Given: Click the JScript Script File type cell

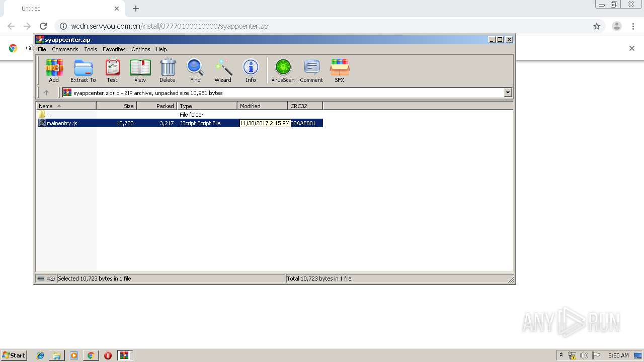Looking at the screenshot, I should [x=200, y=123].
